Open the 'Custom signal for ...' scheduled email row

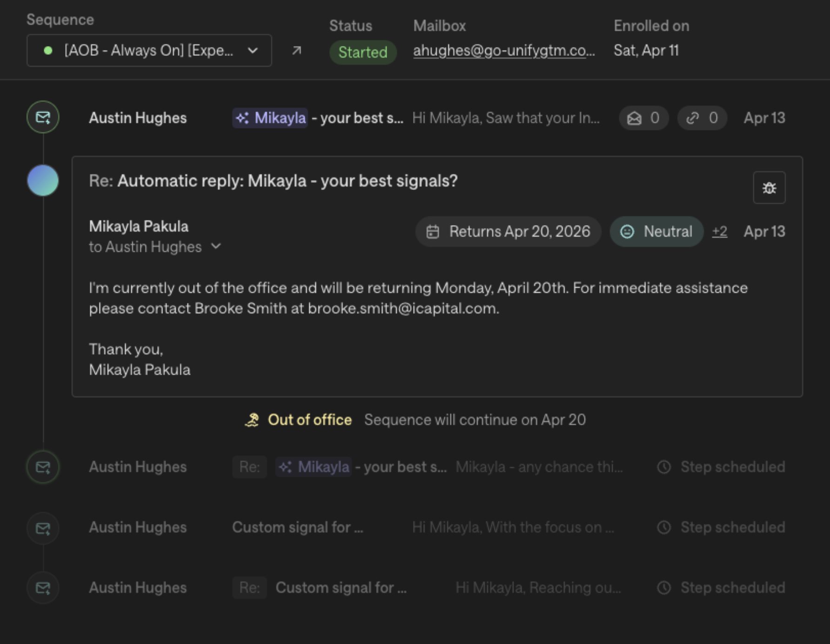pos(298,527)
